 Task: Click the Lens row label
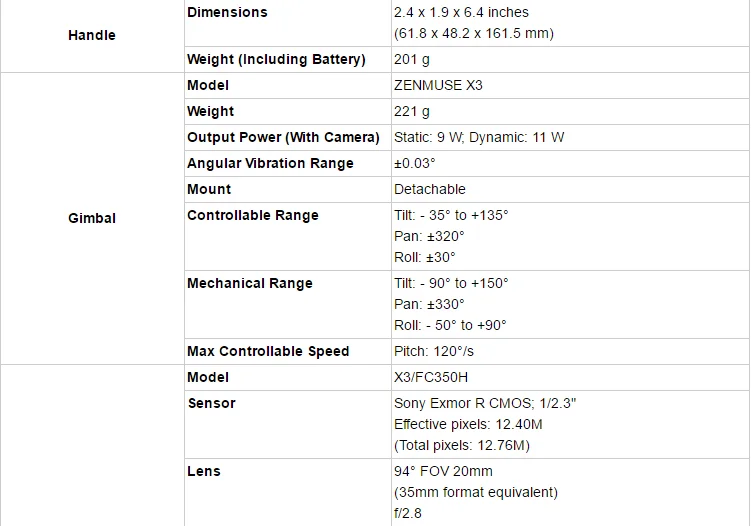[204, 472]
